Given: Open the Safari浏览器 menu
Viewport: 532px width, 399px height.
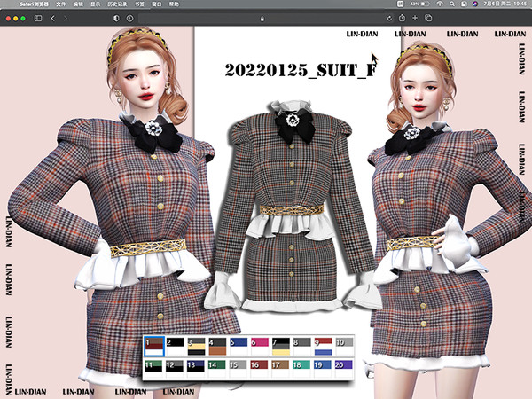Looking at the screenshot, I should pos(34,4).
